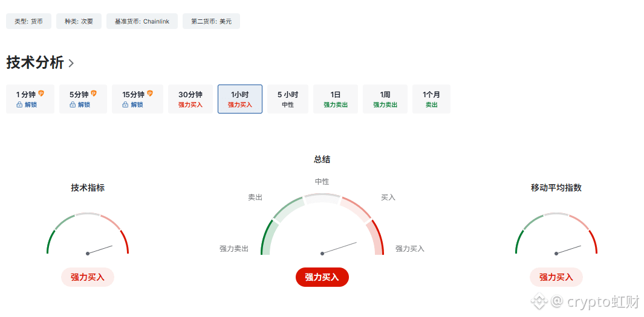Choose the 1周 timeframe tab
Screen dimensions: 644x317
pyautogui.click(x=385, y=99)
